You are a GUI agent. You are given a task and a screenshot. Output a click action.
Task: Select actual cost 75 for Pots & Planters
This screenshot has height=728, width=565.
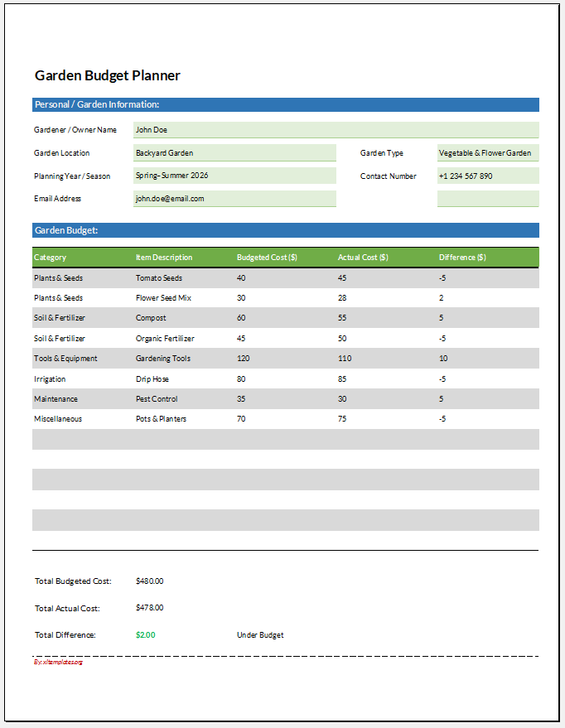(342, 419)
